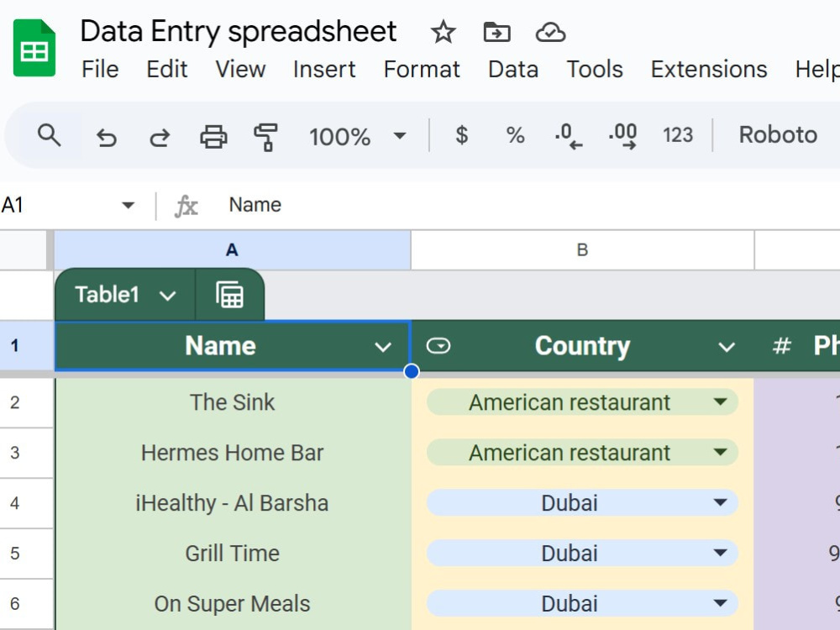Select cell 'On Super Meals'
Screen dimensions: 840x630
click(233, 604)
